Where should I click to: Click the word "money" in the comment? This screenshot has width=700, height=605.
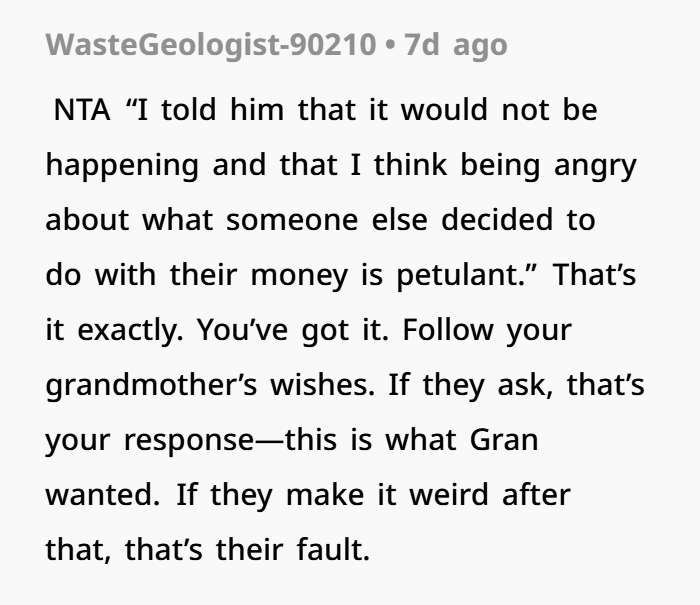(299, 276)
